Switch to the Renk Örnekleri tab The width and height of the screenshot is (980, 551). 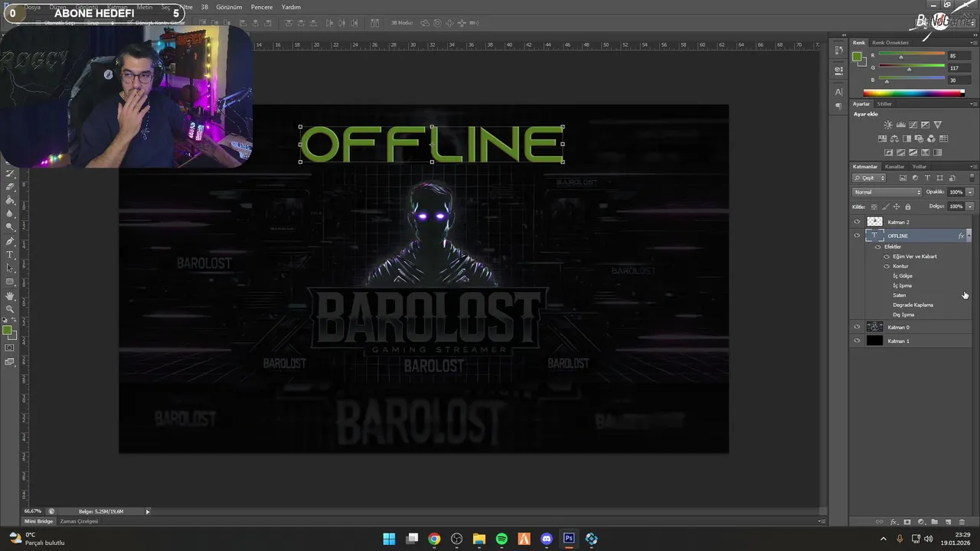click(890, 43)
